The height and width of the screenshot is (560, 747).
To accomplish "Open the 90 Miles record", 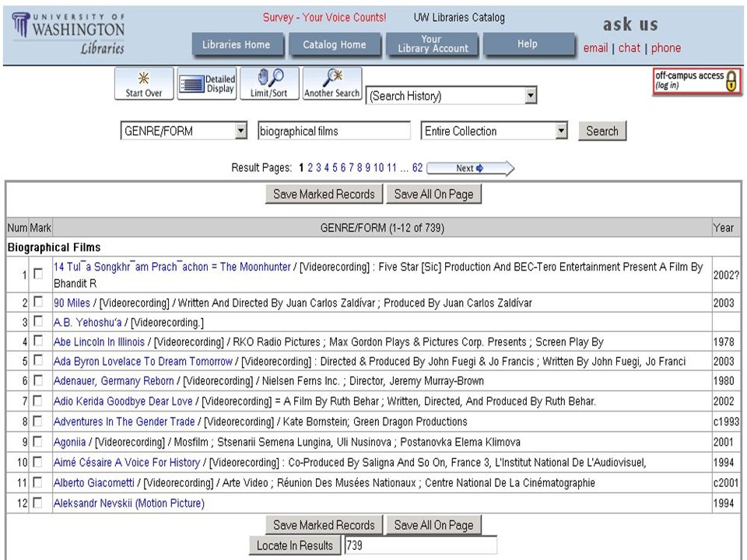I will pyautogui.click(x=72, y=303).
